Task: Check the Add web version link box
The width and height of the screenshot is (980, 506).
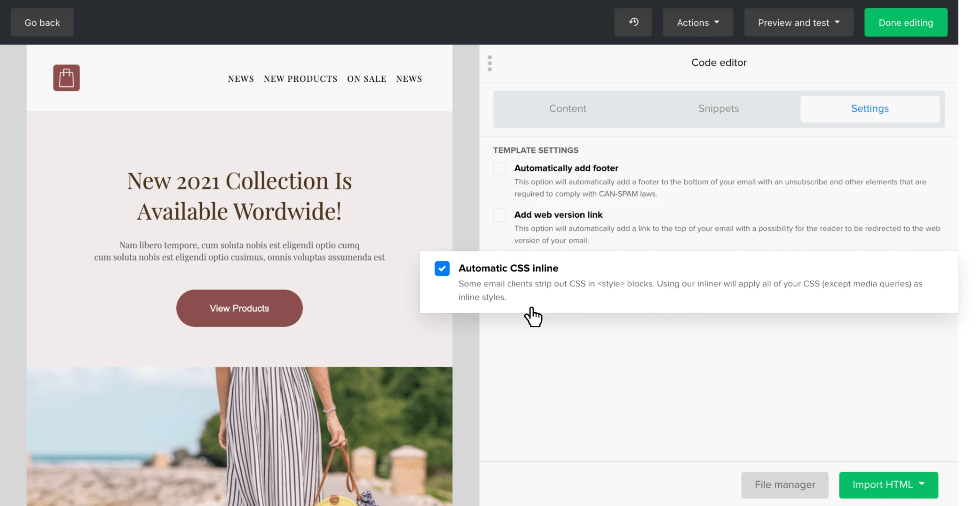Action: pos(499,215)
